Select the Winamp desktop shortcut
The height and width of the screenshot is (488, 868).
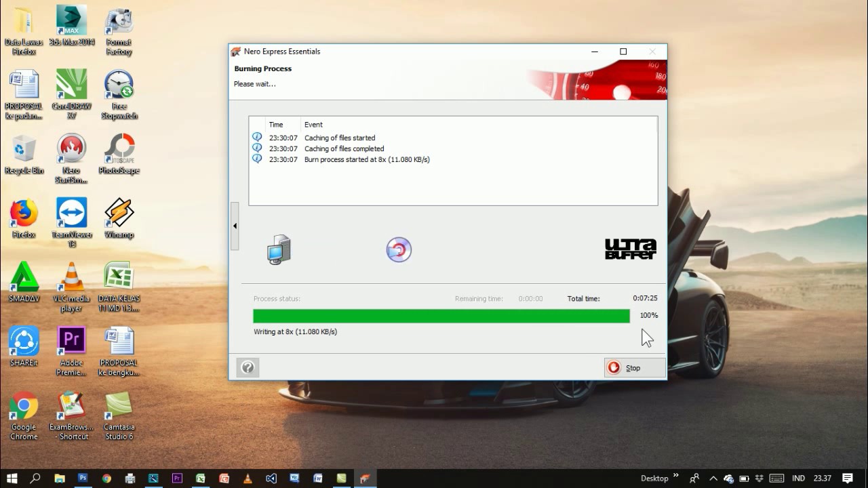point(119,218)
